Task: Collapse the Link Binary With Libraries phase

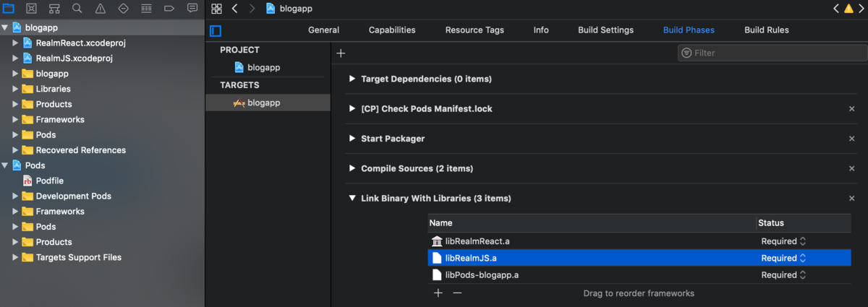Action: [352, 198]
